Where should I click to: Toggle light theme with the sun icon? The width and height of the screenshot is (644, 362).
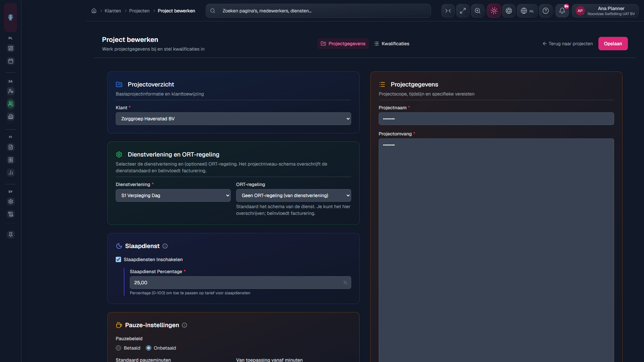(x=494, y=11)
